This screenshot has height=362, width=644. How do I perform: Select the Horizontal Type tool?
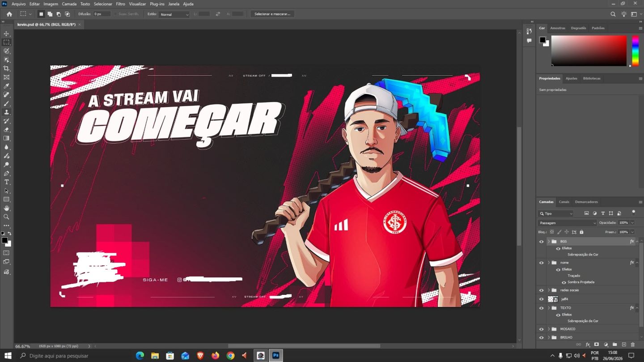(6, 182)
